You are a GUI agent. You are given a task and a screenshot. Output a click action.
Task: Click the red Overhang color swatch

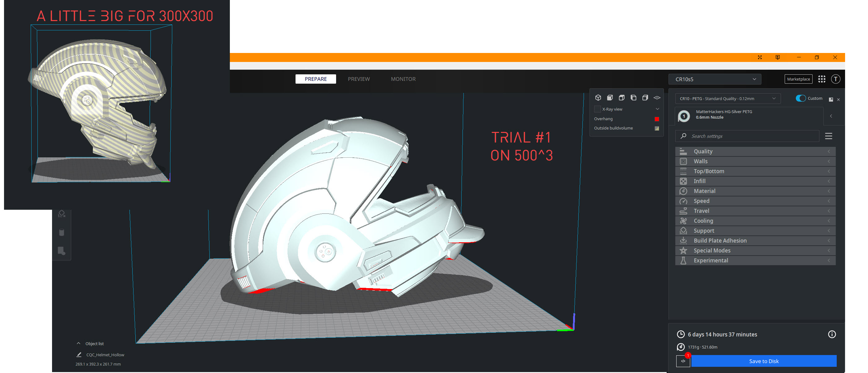pos(657,119)
